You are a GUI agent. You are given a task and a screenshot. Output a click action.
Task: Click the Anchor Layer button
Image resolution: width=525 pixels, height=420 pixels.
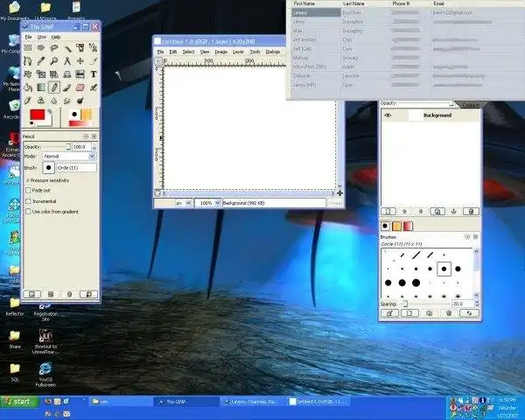(454, 212)
